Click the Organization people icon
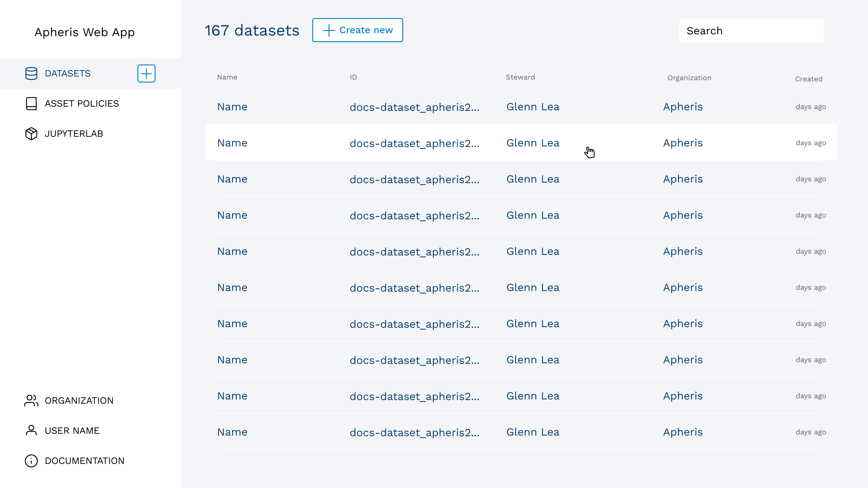The image size is (868, 488). pos(31,400)
